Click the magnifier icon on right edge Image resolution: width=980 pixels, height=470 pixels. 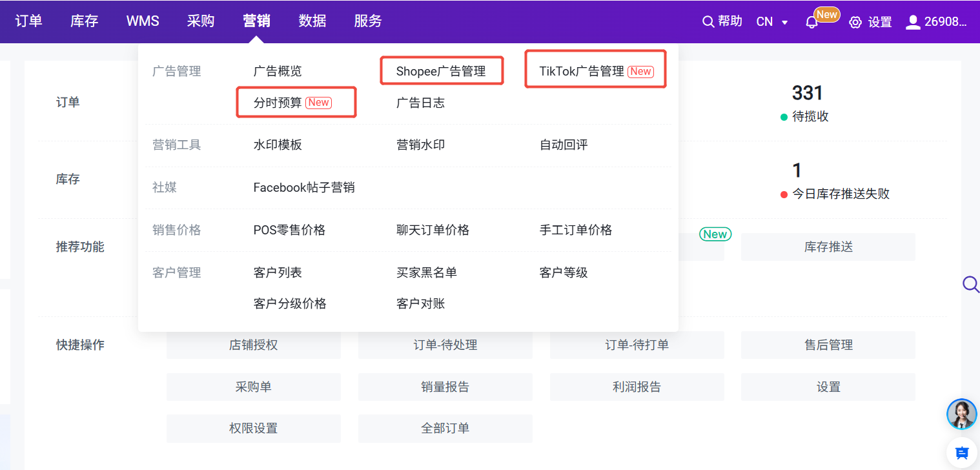point(970,284)
